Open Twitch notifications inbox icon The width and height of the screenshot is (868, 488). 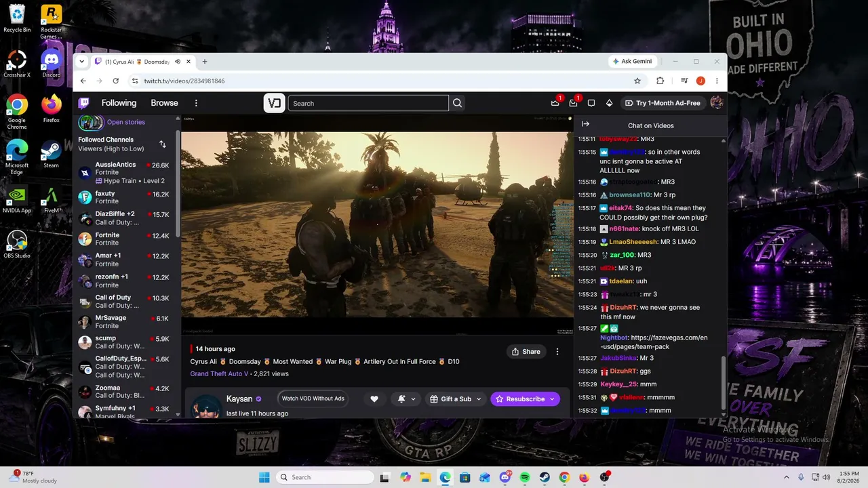tap(573, 103)
